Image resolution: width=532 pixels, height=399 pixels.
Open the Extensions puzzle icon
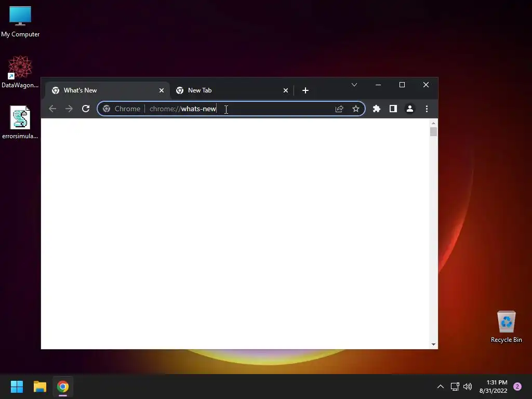377,109
